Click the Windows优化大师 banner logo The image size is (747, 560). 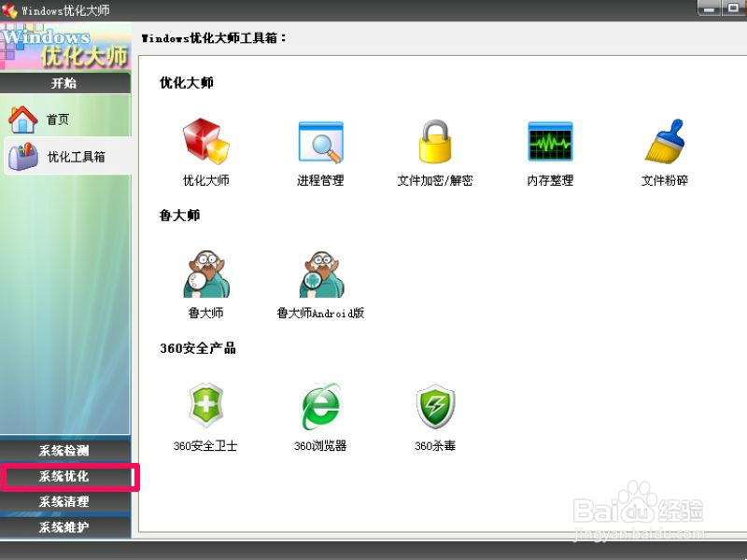(x=65, y=42)
